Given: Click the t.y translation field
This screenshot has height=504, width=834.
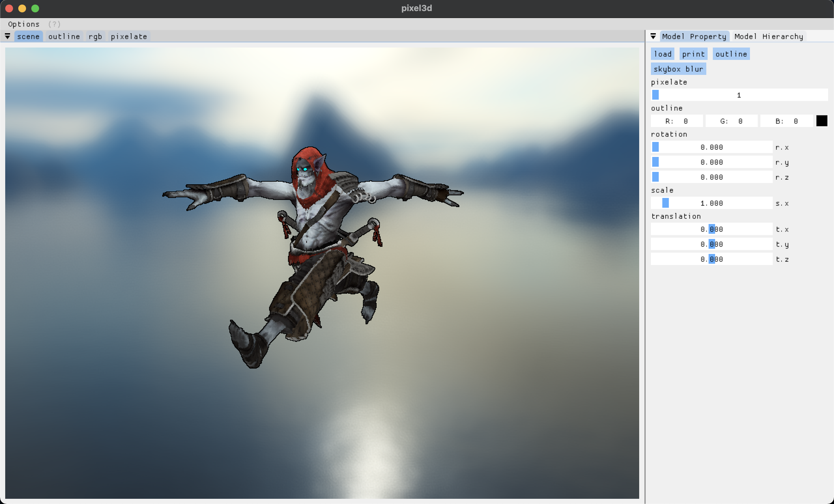Looking at the screenshot, I should click(712, 244).
